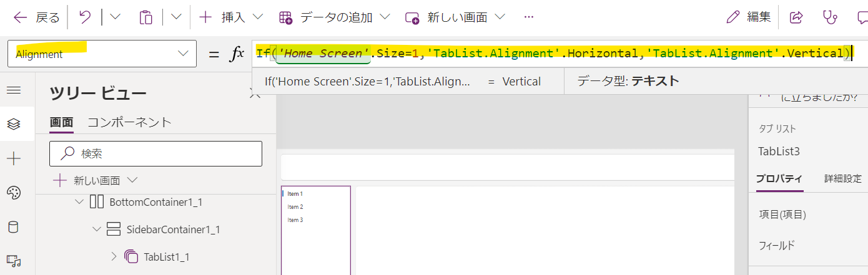Open the app checker stethoscope icon
Image resolution: width=868 pixels, height=275 pixels.
(x=829, y=17)
